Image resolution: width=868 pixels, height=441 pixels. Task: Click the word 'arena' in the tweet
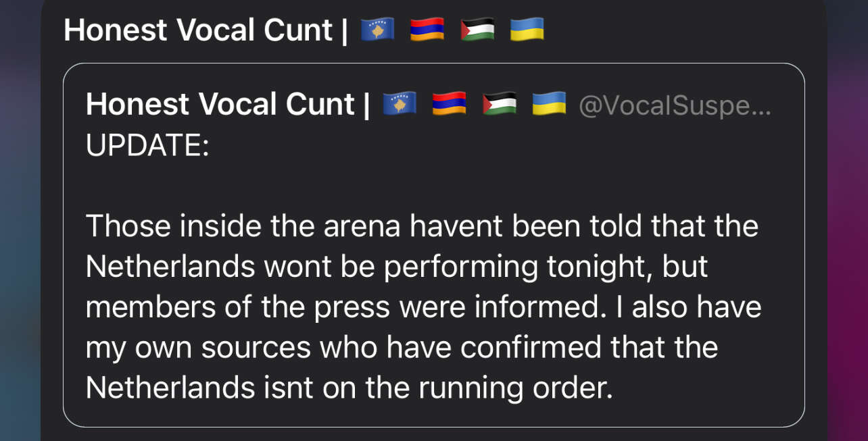(x=362, y=227)
